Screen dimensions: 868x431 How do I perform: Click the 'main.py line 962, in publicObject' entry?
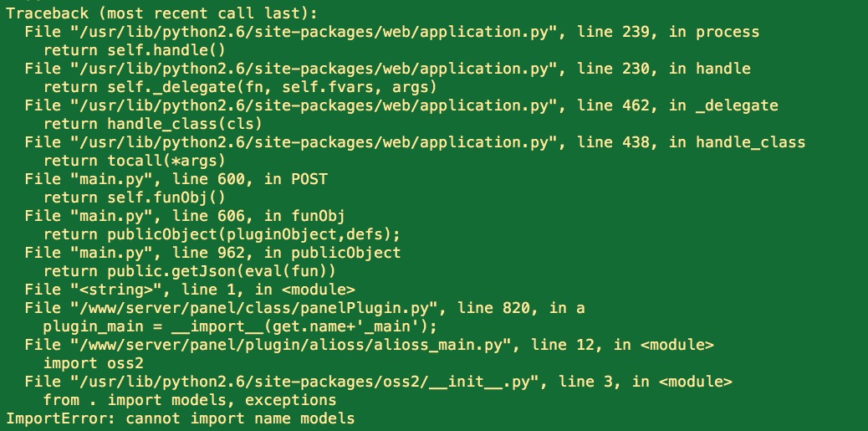(x=212, y=253)
